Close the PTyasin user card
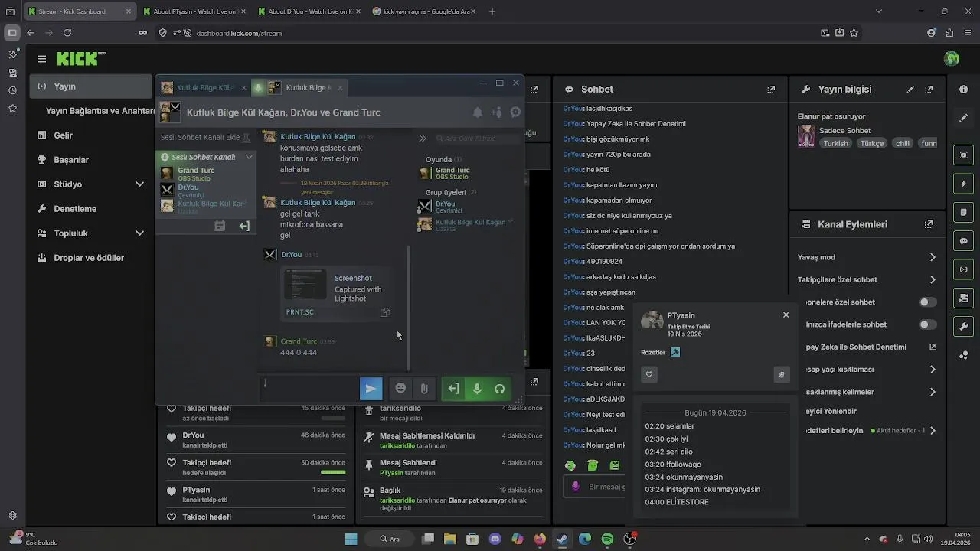The height and width of the screenshot is (551, 980). point(786,315)
